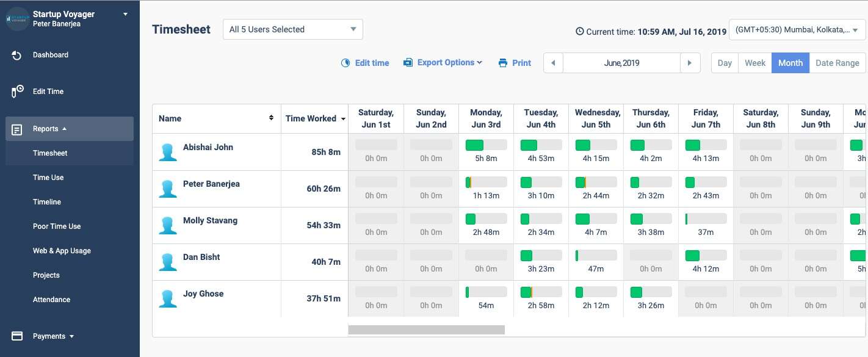Open the Attendance report page
This screenshot has height=357, width=868.
tap(51, 299)
